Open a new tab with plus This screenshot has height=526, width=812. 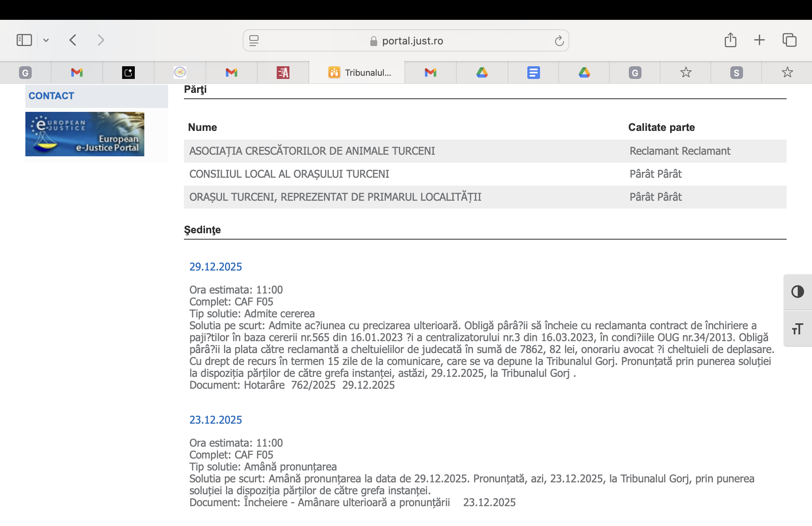pyautogui.click(x=759, y=40)
